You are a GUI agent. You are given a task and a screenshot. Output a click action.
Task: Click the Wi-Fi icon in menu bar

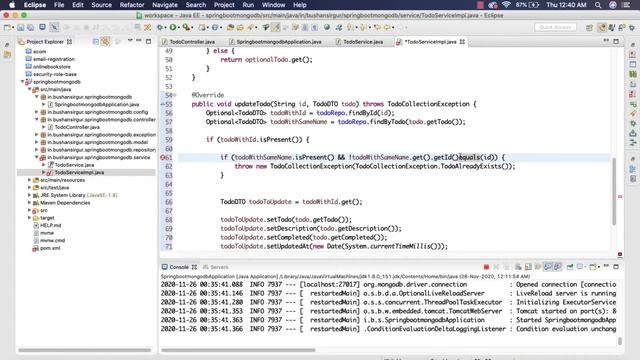[x=506, y=5]
